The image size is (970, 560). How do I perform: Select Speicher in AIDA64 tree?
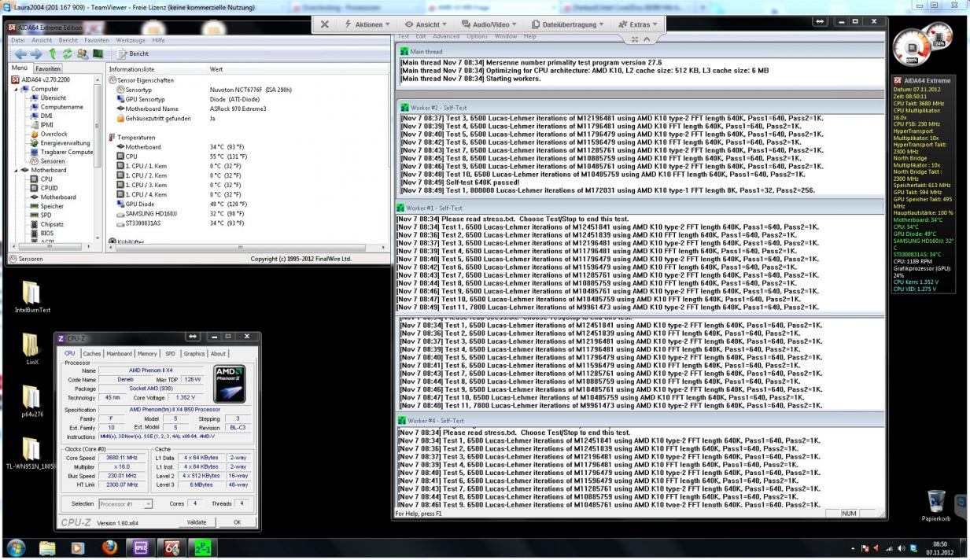tap(47, 205)
